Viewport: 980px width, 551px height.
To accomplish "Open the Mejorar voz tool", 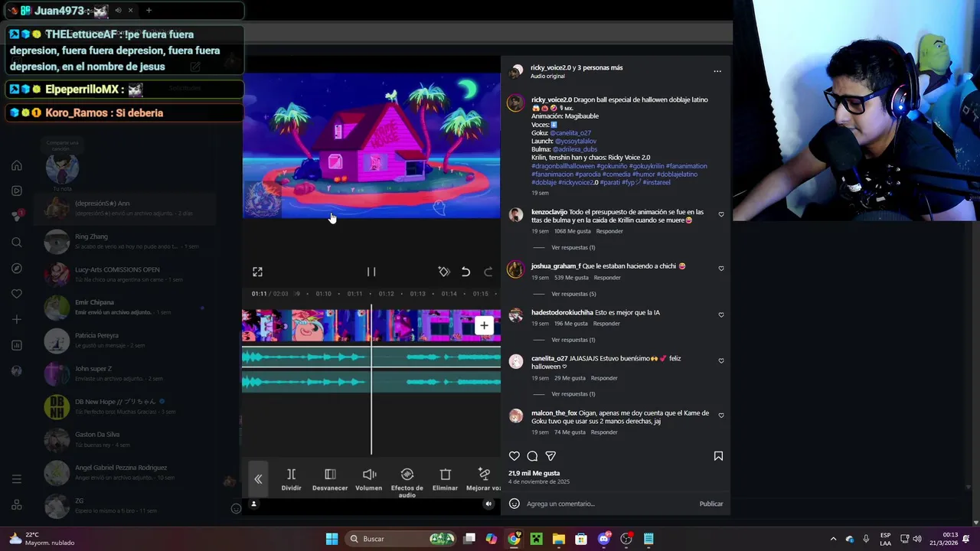I will 483,479.
